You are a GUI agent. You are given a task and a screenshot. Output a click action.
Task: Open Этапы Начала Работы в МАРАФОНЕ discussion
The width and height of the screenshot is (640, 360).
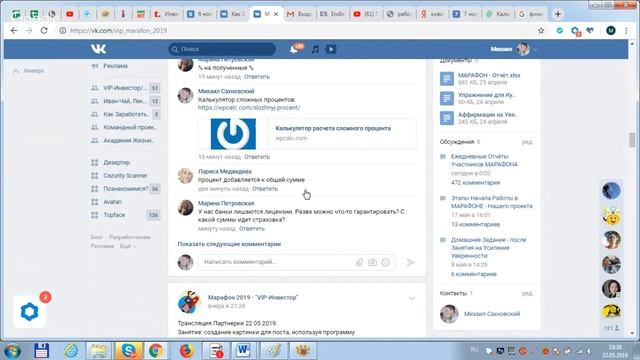click(x=491, y=202)
